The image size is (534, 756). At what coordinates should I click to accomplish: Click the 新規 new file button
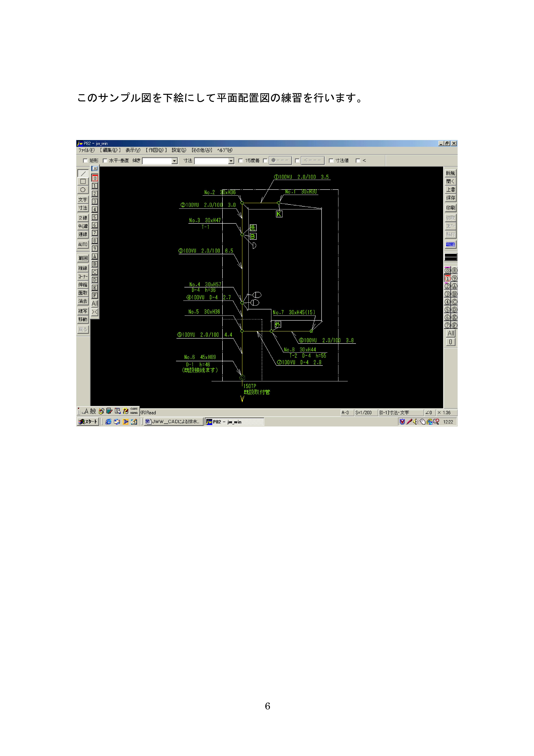(451, 173)
